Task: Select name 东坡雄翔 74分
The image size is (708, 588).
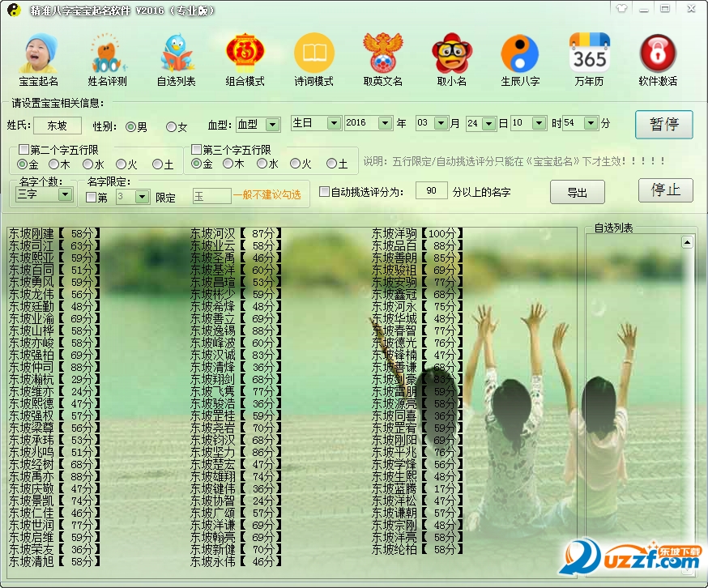Action: [x=235, y=476]
